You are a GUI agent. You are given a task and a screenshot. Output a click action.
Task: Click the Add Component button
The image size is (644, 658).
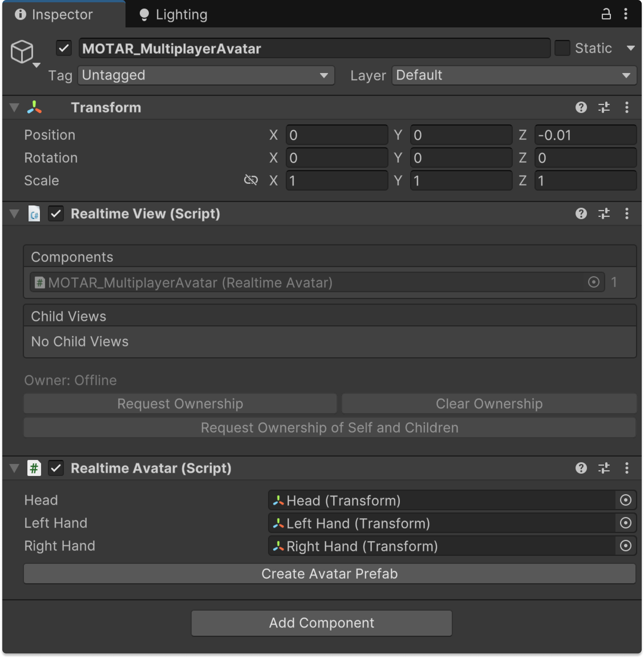pos(321,623)
